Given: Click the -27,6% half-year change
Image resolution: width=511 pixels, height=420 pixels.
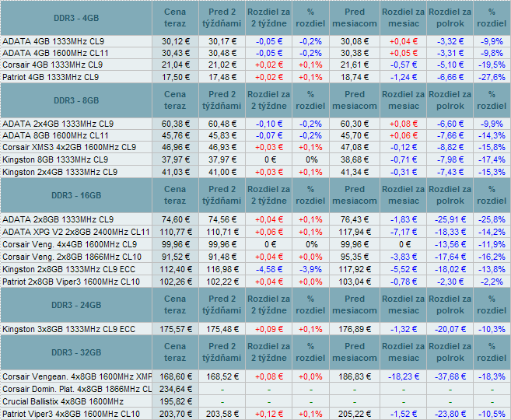Looking at the screenshot, I should (492, 77).
